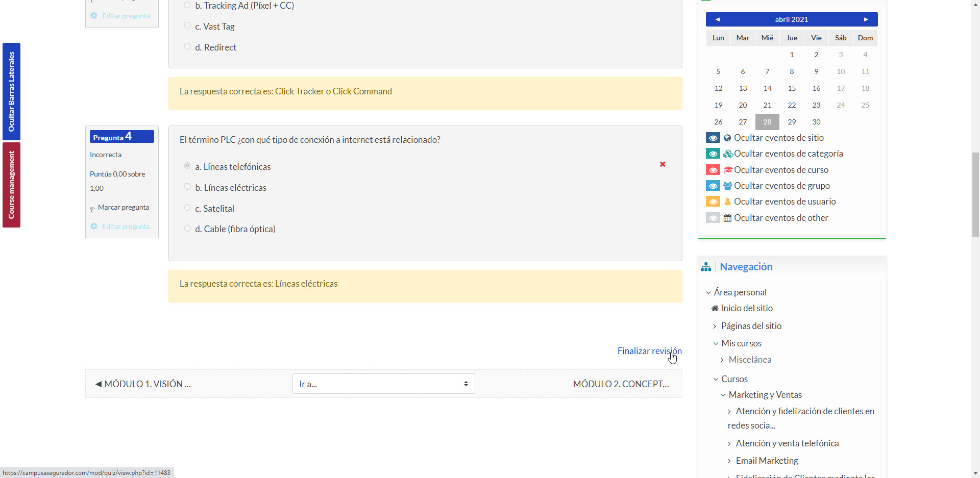Click the gear icon beside Editar pregunta for question 4
This screenshot has width=980, height=478.
click(x=94, y=227)
